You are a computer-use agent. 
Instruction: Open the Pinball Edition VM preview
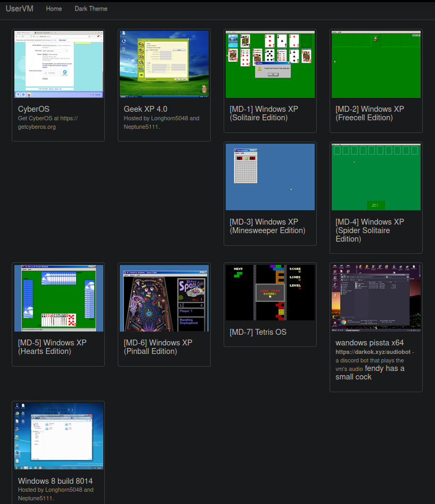(164, 298)
